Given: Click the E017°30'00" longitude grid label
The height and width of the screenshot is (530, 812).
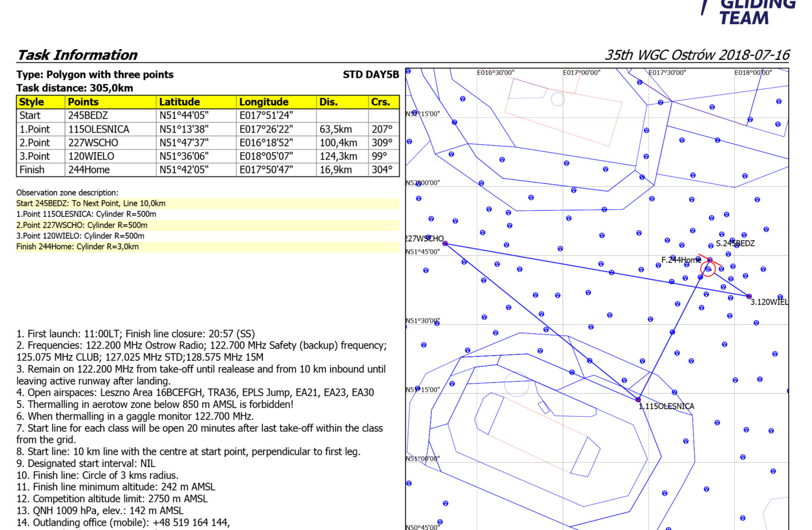Looking at the screenshot, I should point(667,73).
